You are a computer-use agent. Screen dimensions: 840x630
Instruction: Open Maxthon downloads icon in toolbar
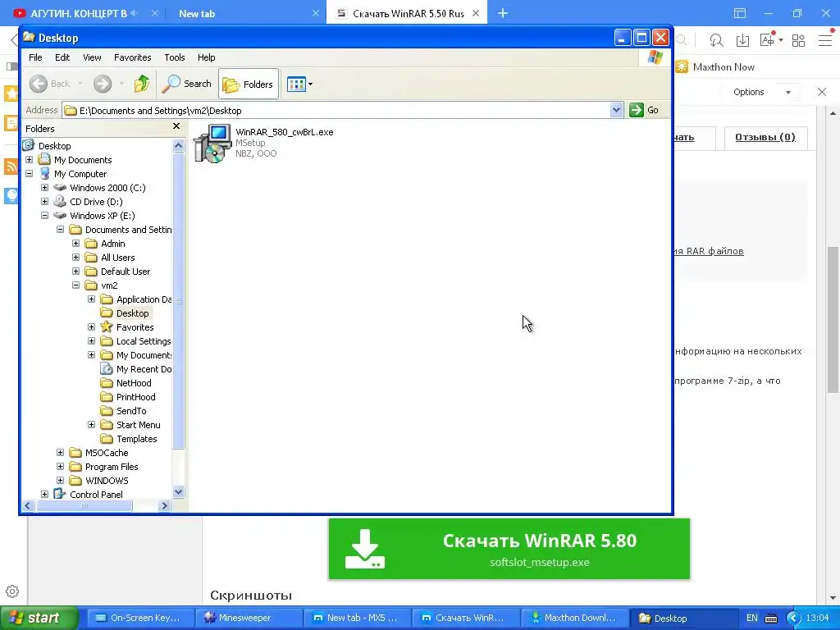(x=742, y=40)
